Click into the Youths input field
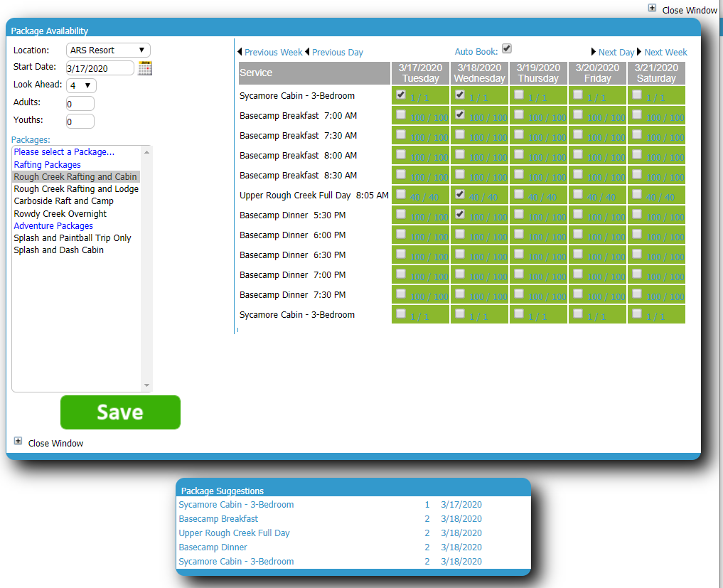 click(x=80, y=122)
